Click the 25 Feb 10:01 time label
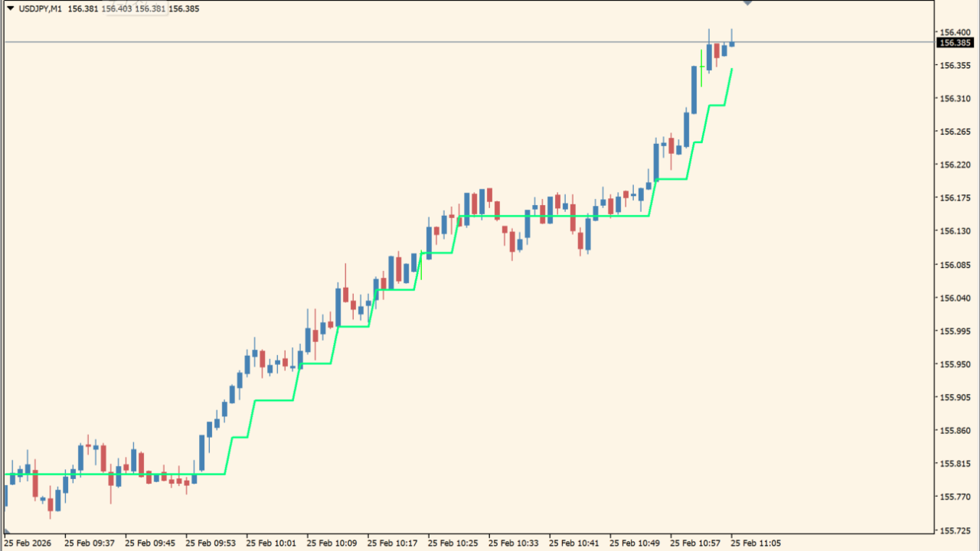The height and width of the screenshot is (551, 980). coord(271,543)
